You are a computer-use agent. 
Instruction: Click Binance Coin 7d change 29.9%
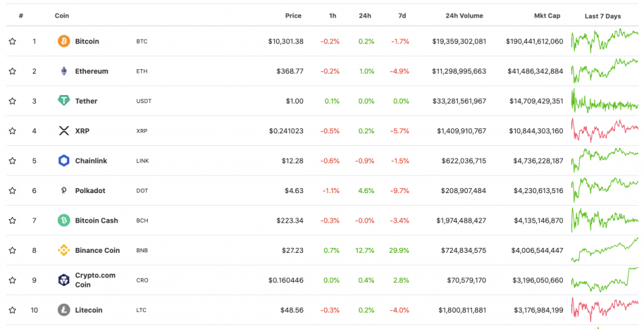coord(399,250)
